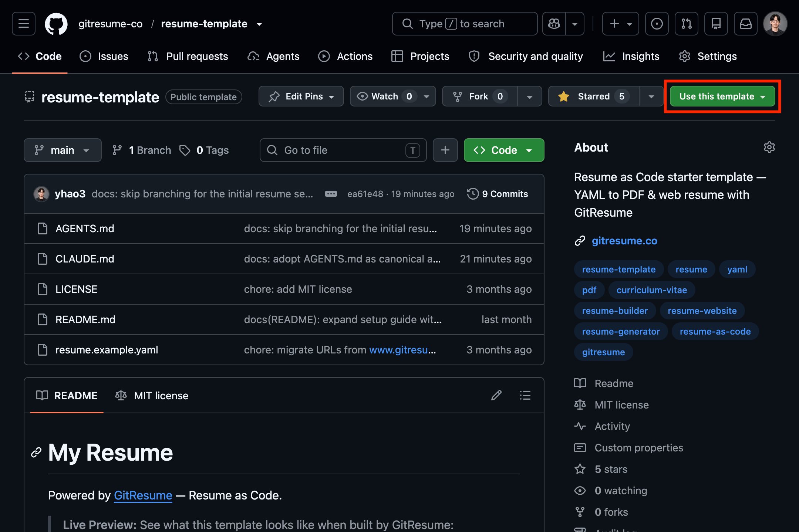Open the hamburger navigation menu
799x532 pixels.
[24, 24]
